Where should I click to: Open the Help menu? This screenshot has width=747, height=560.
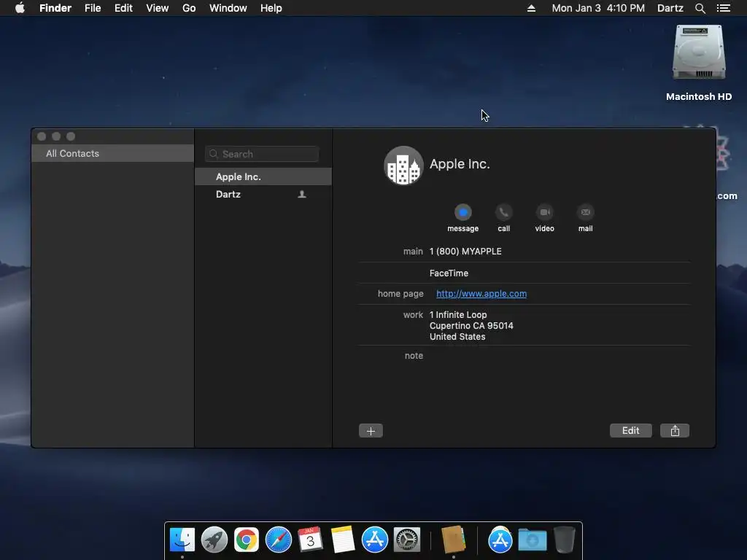[271, 8]
